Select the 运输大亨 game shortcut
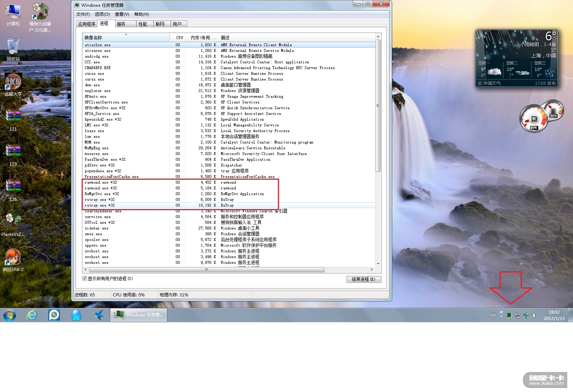The height and width of the screenshot is (392, 573). pos(13,84)
